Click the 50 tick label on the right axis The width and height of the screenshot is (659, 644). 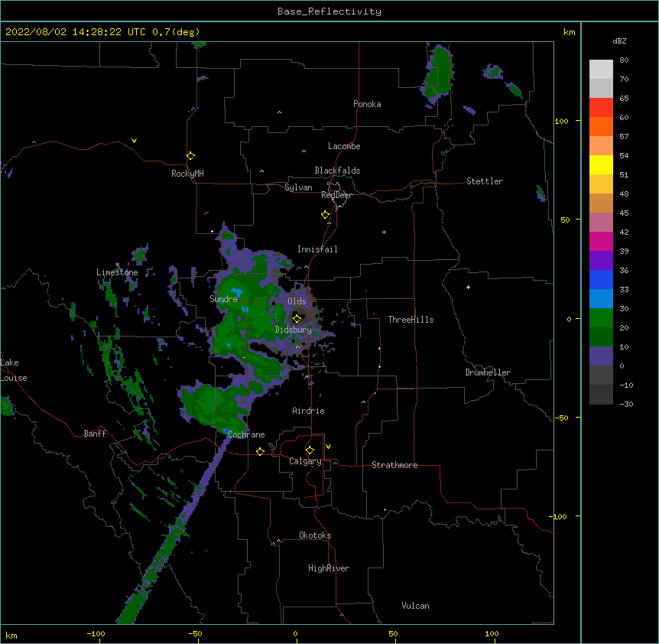coord(565,220)
